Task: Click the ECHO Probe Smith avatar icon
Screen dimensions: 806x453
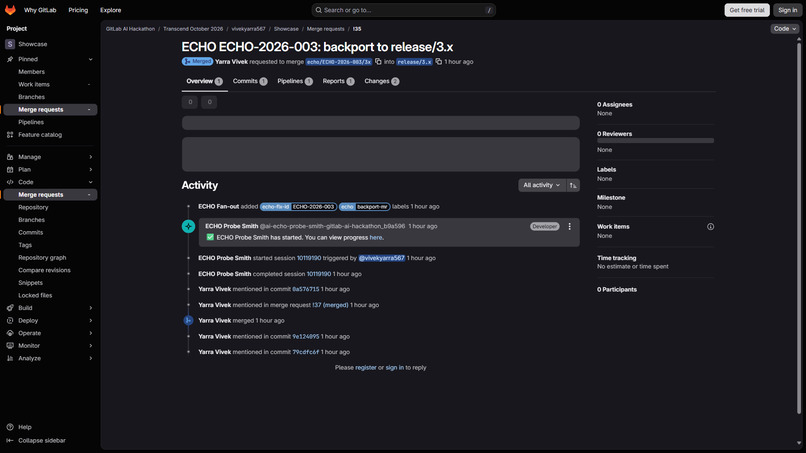Action: pyautogui.click(x=189, y=226)
